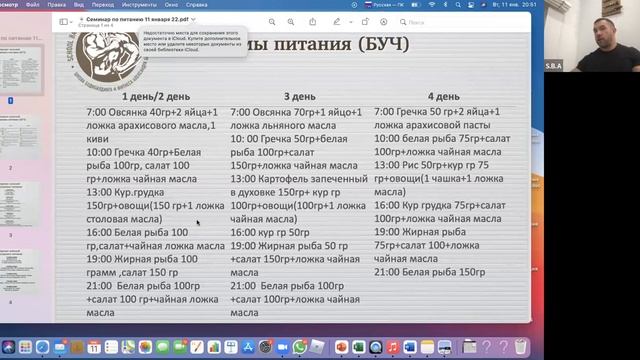Open Excel from the Dock
The height and width of the screenshot is (360, 640).
coord(358,347)
